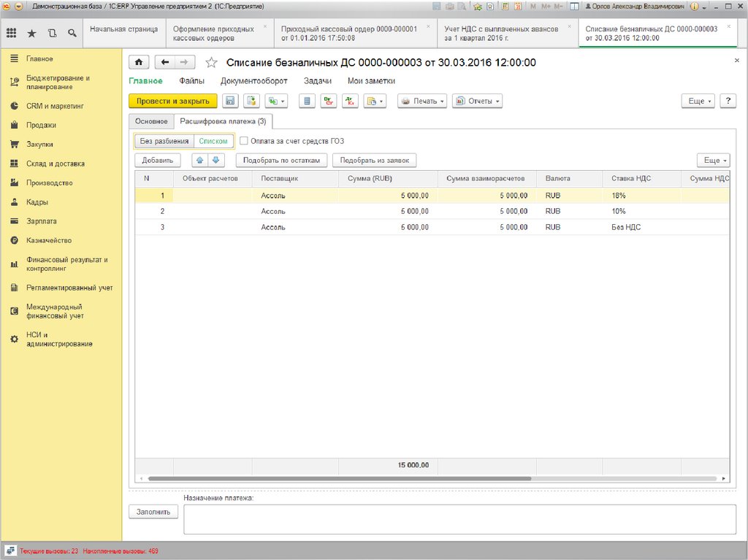Click the back navigation arrow
Image resolution: width=748 pixels, height=560 pixels.
tap(166, 63)
